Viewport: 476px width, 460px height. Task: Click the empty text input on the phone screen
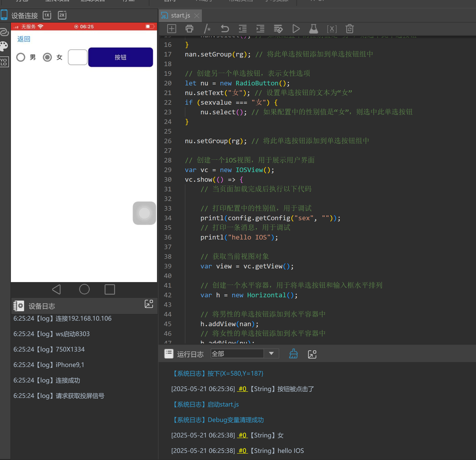[78, 57]
